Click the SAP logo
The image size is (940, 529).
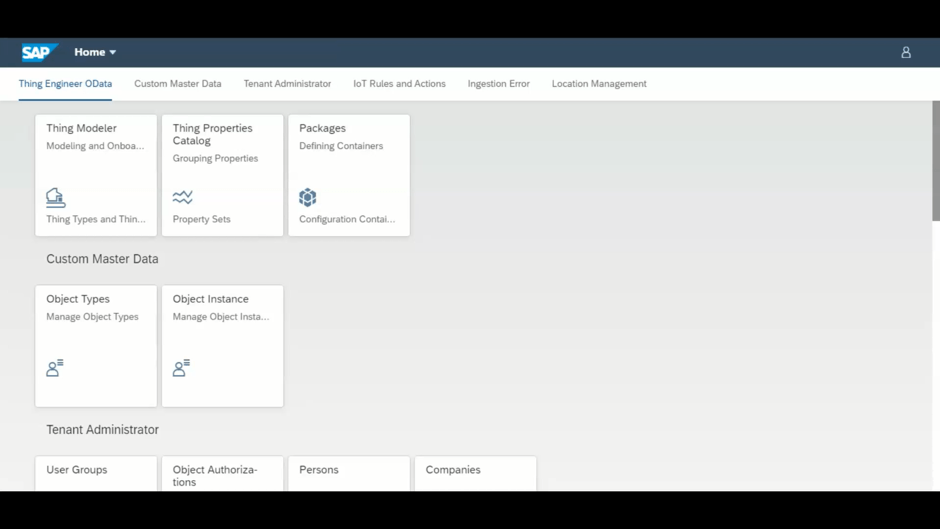click(40, 52)
